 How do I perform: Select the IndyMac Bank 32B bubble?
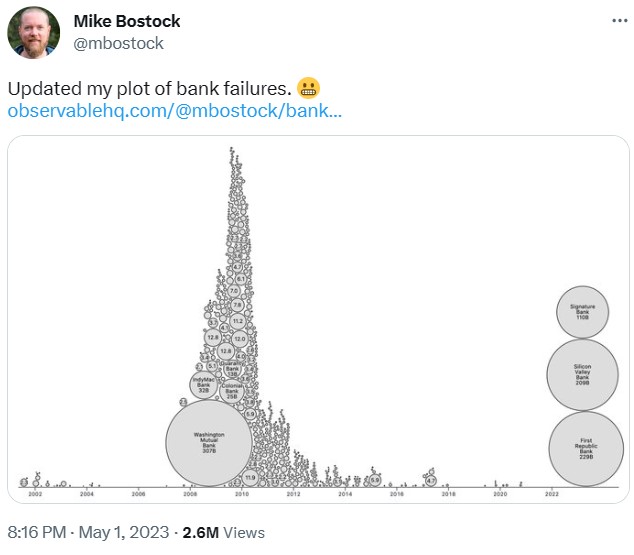[205, 385]
